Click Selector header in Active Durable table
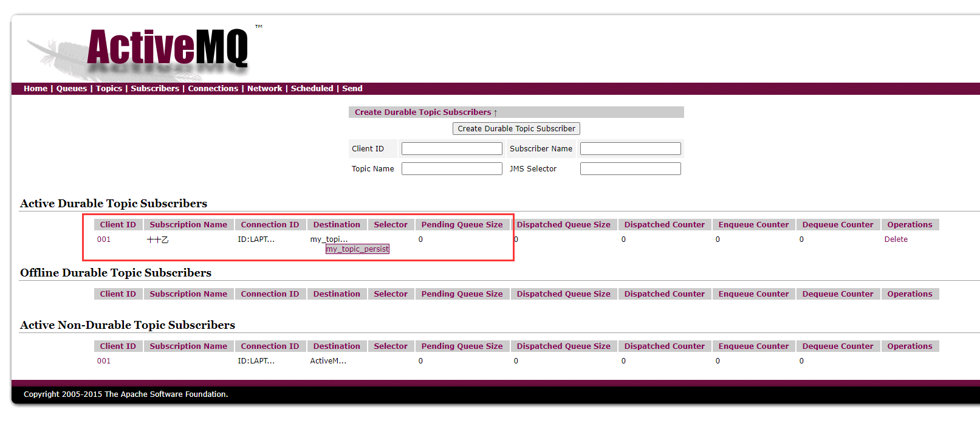The image size is (980, 437). pos(391,225)
